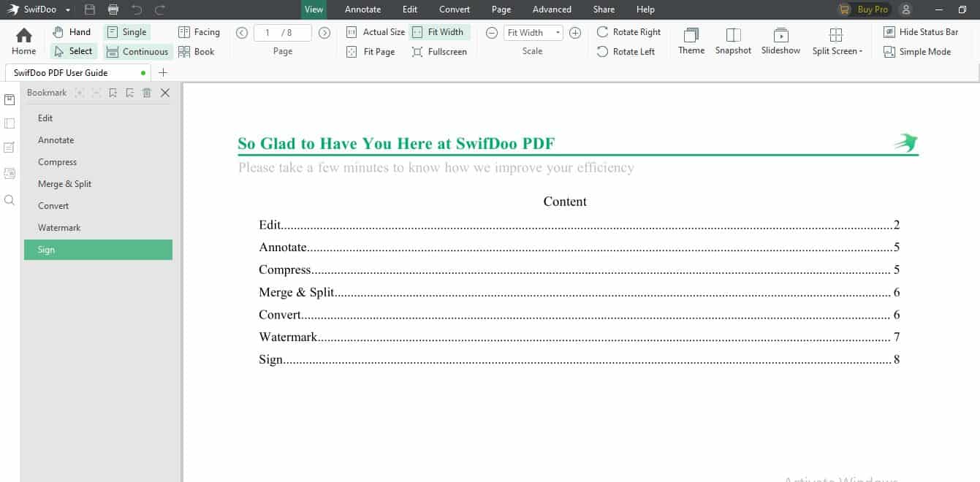Select the Watermark bookmark
The height and width of the screenshot is (482, 980).
point(98,228)
